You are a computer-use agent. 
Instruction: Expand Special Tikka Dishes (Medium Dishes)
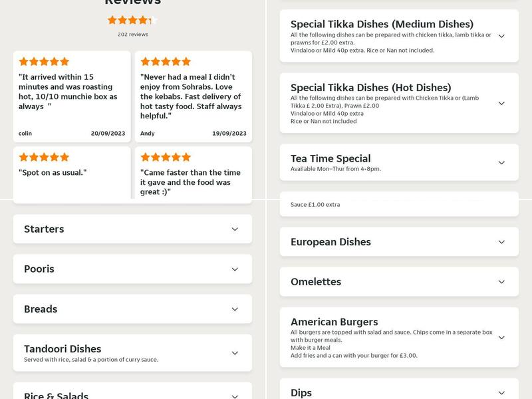[503, 37]
